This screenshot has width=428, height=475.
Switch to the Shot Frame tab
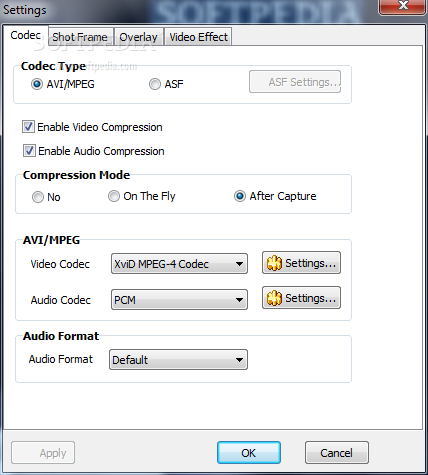[80, 37]
